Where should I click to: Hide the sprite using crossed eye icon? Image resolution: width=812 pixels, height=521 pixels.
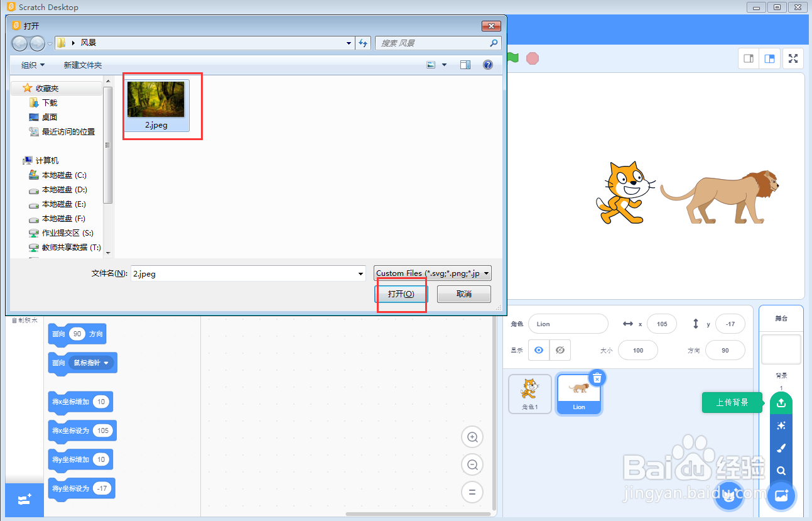tap(560, 350)
